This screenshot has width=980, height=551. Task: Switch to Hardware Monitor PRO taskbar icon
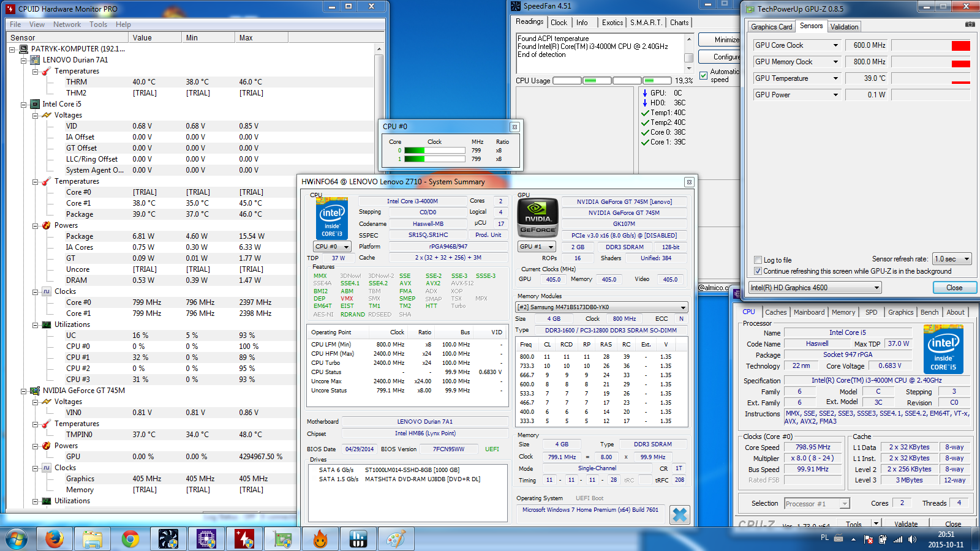click(244, 539)
